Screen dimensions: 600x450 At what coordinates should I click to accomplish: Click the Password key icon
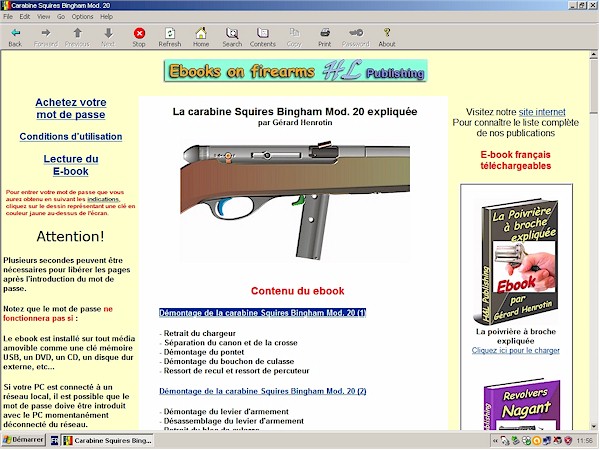coord(356,33)
